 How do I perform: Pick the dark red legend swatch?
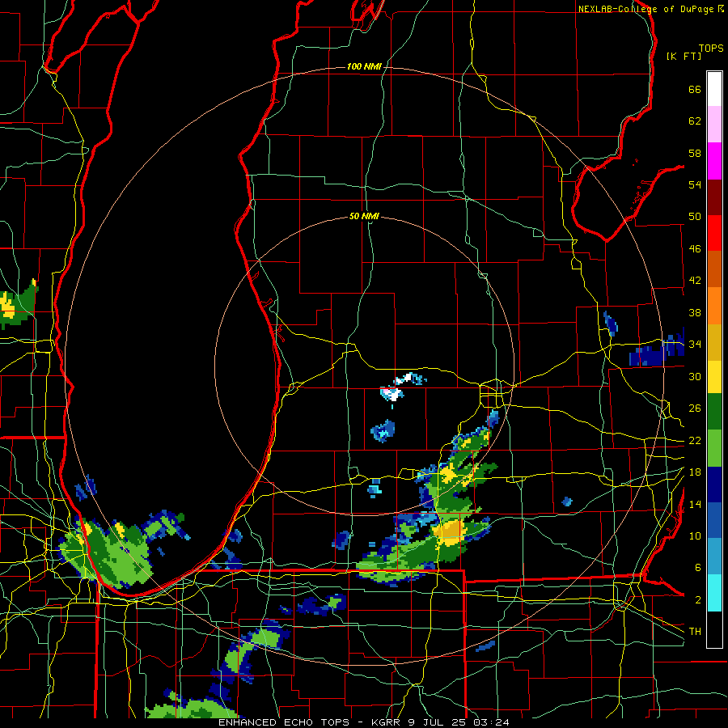click(714, 197)
